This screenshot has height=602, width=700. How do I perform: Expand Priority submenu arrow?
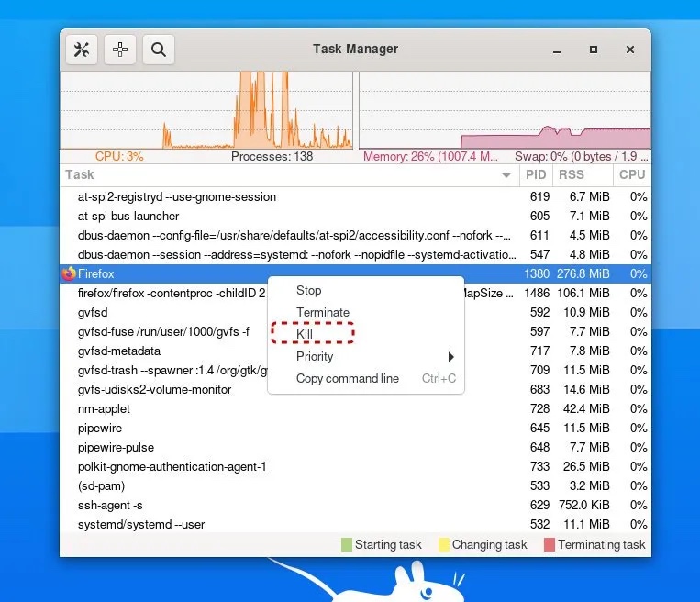coord(450,356)
